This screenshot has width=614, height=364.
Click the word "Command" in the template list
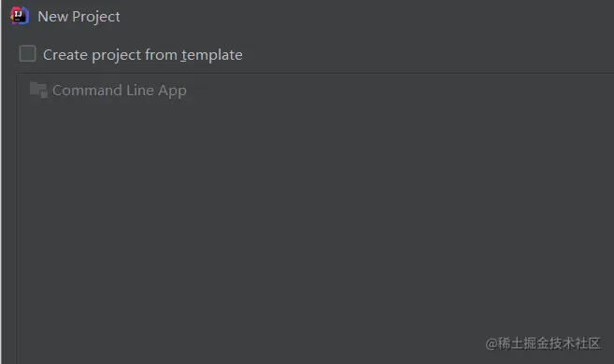[x=87, y=91]
